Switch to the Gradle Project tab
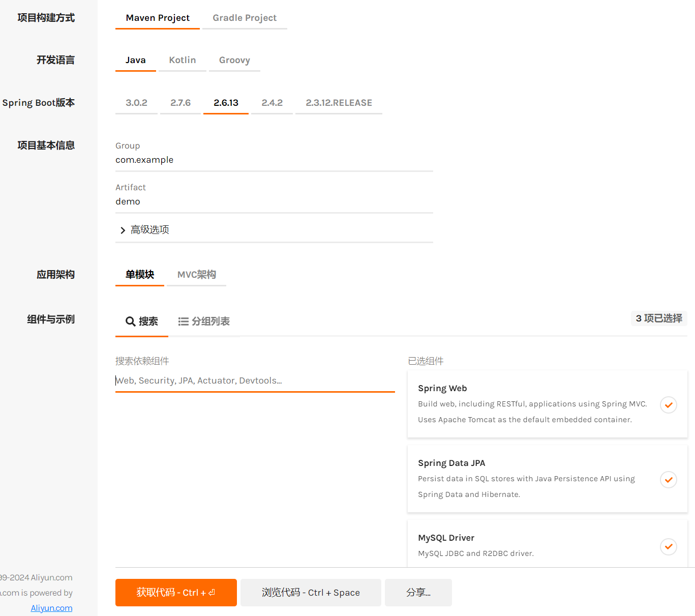 point(245,18)
